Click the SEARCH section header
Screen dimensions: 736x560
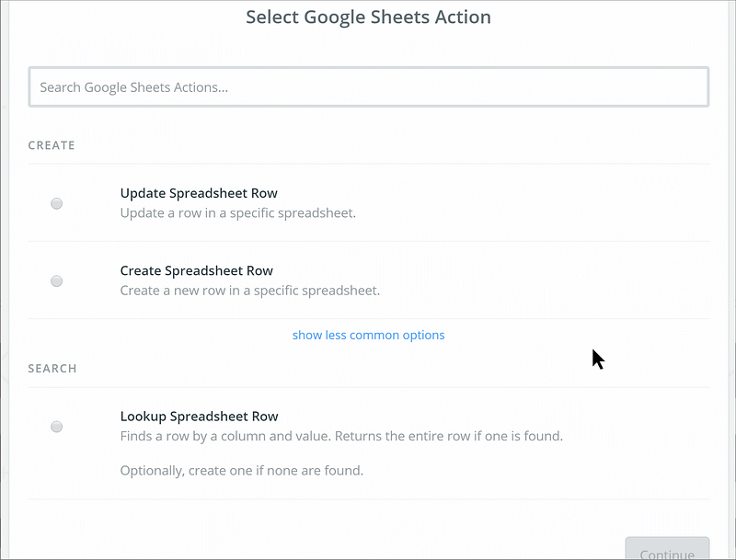click(x=52, y=369)
